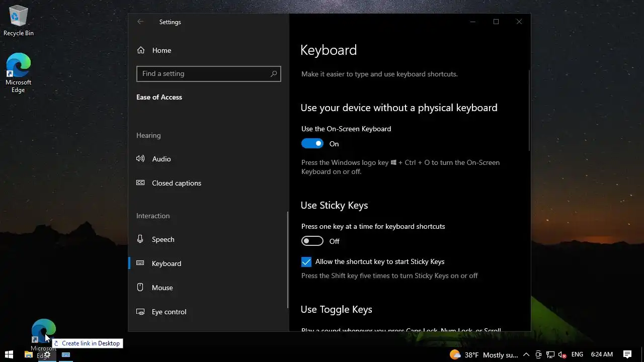Enable the Sticky Keys toggle
The image size is (644, 362).
312,241
